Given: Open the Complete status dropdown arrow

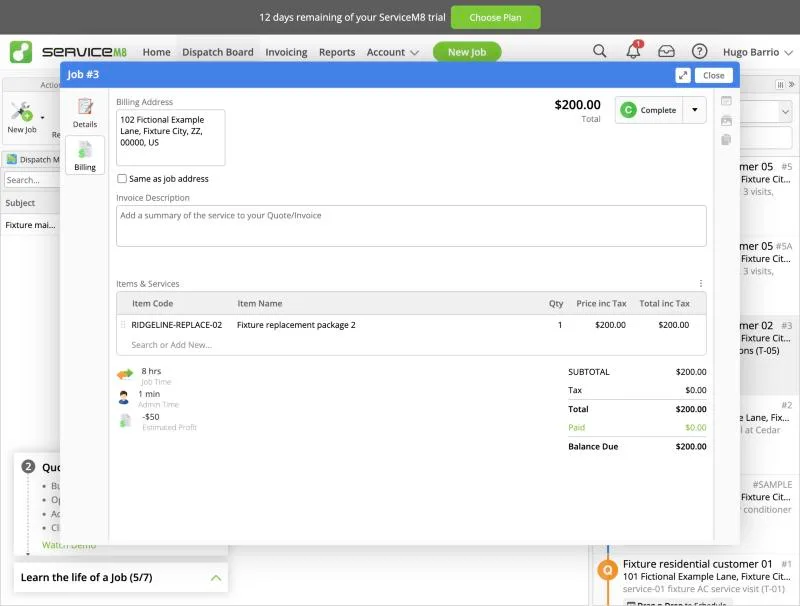Looking at the screenshot, I should click(694, 110).
